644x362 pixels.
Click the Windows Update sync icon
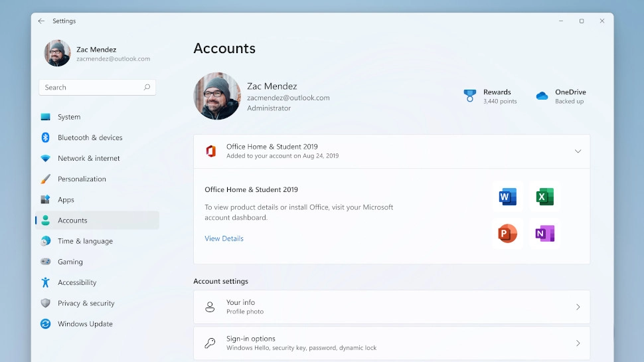46,323
